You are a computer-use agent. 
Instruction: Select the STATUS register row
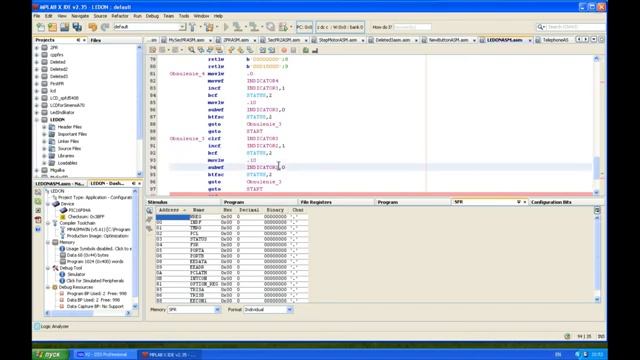coord(231,239)
